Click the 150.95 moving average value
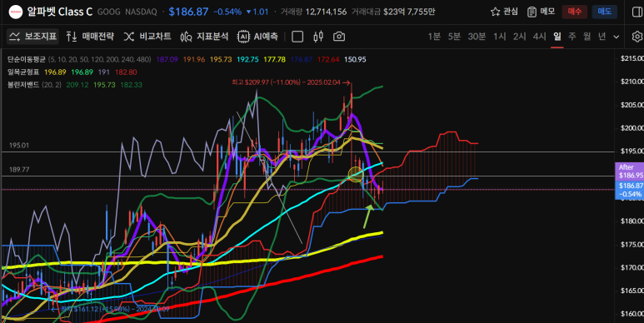The image size is (644, 323). 355,59
